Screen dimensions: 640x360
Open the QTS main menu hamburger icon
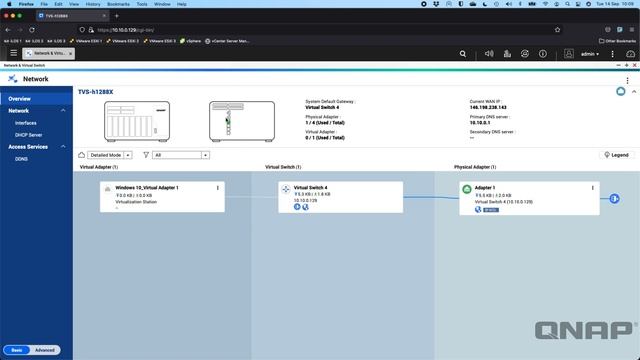click(x=13, y=53)
